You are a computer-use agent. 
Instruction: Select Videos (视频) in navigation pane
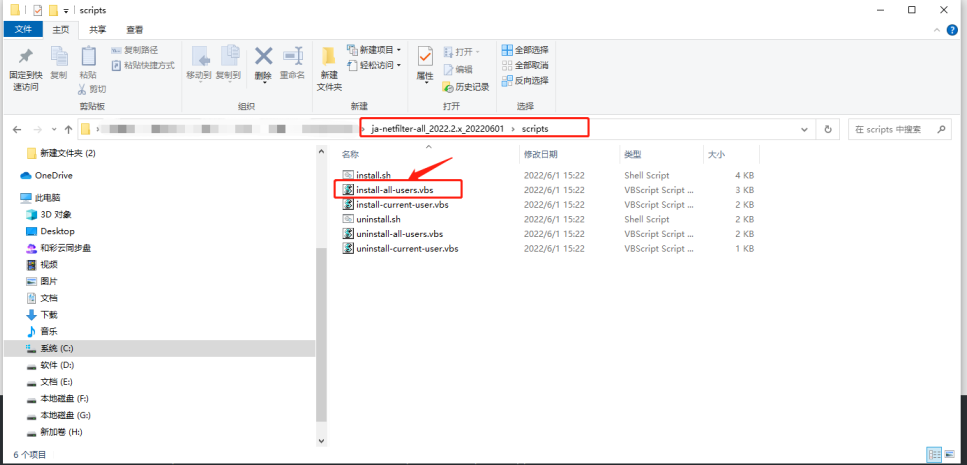[49, 265]
